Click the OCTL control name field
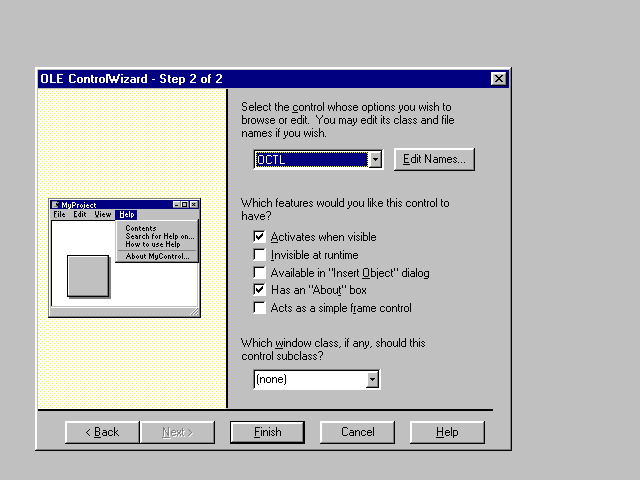This screenshot has width=640, height=480. [311, 160]
